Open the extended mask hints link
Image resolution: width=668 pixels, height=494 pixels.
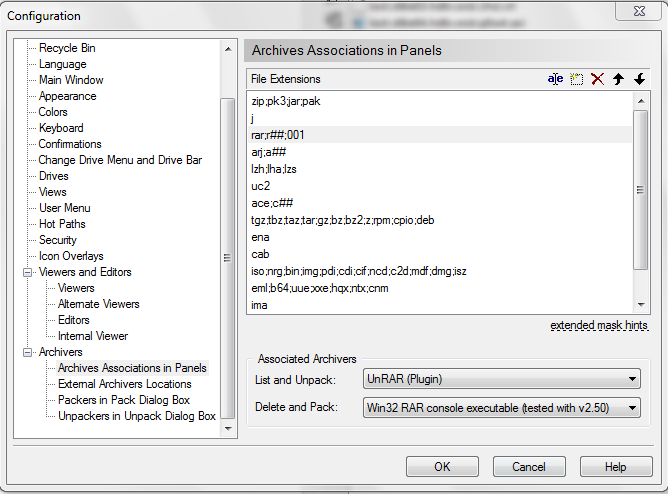point(598,326)
